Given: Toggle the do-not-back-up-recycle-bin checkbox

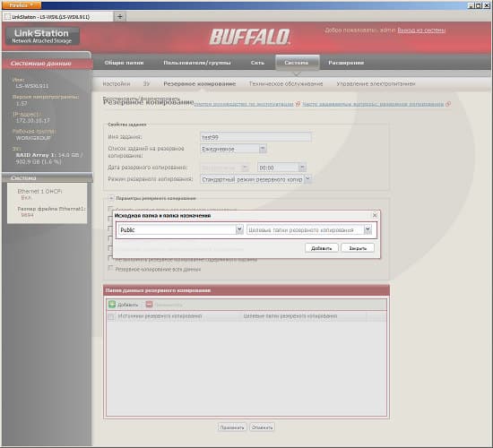Looking at the screenshot, I should click(110, 258).
